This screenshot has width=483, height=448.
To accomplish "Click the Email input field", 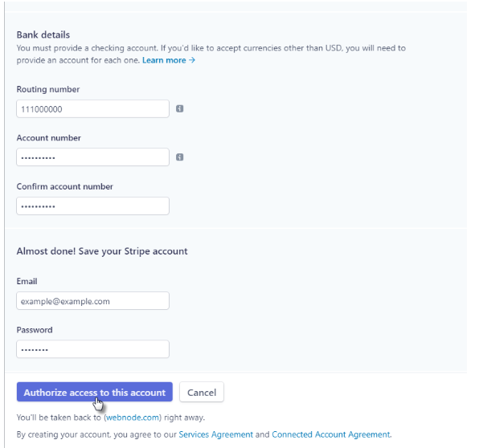I will [x=92, y=301].
